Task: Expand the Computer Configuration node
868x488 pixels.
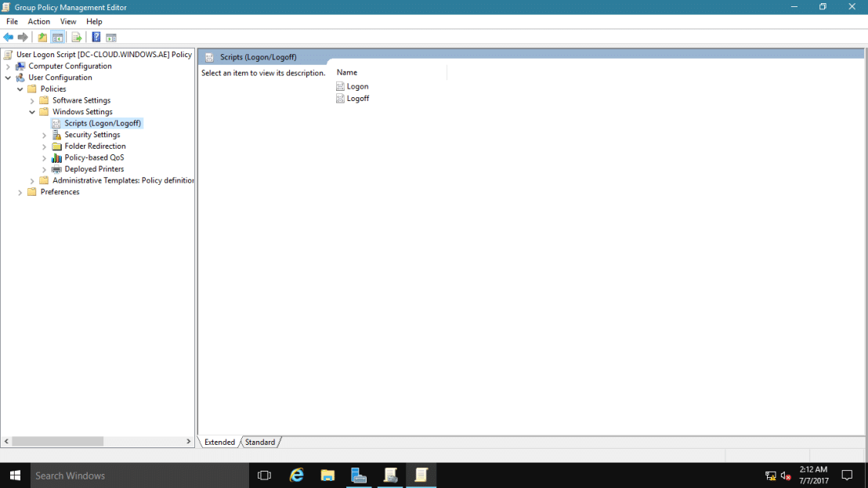Action: tap(9, 67)
